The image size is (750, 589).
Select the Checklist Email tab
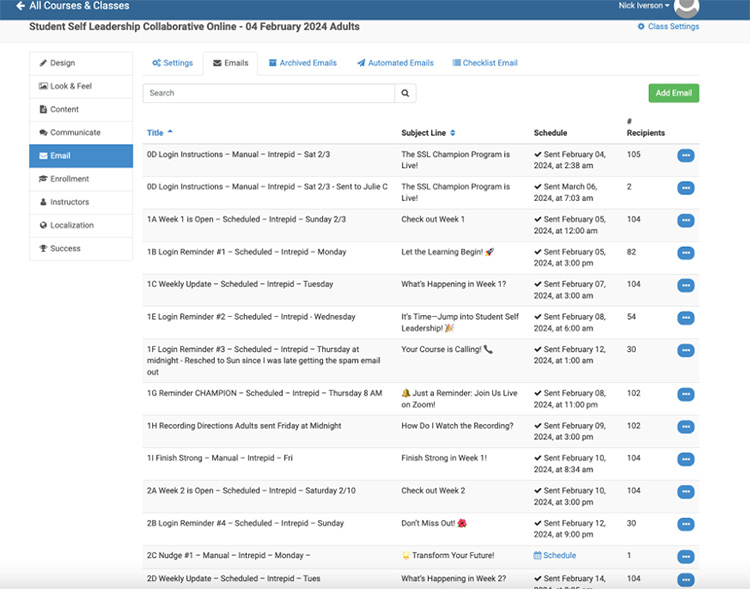[x=484, y=63]
